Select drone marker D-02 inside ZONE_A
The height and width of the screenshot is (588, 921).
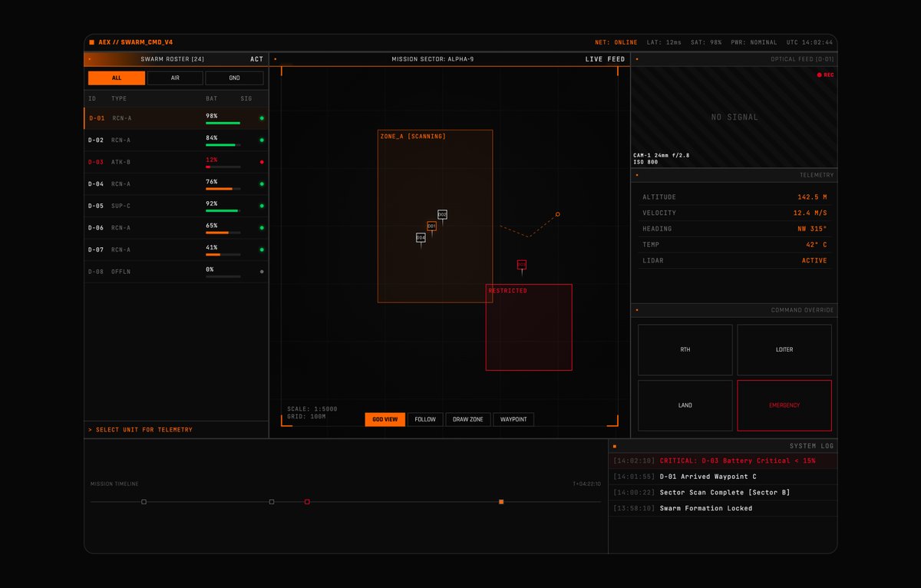(x=442, y=214)
